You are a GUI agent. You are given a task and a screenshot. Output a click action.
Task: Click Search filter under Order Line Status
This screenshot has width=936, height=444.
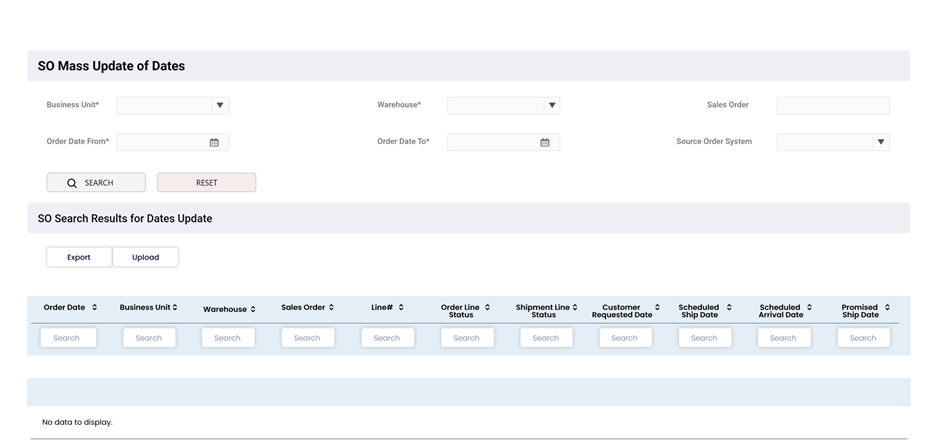pyautogui.click(x=467, y=338)
